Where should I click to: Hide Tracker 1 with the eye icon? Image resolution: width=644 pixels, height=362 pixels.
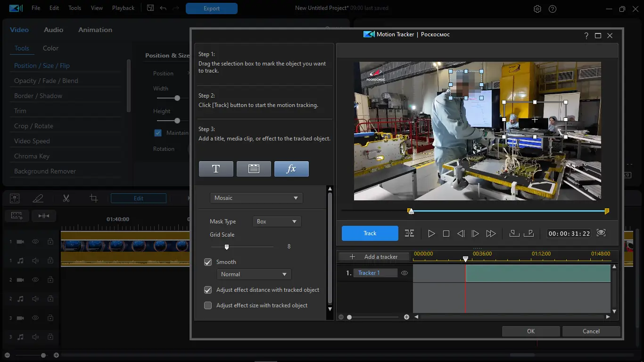click(405, 273)
